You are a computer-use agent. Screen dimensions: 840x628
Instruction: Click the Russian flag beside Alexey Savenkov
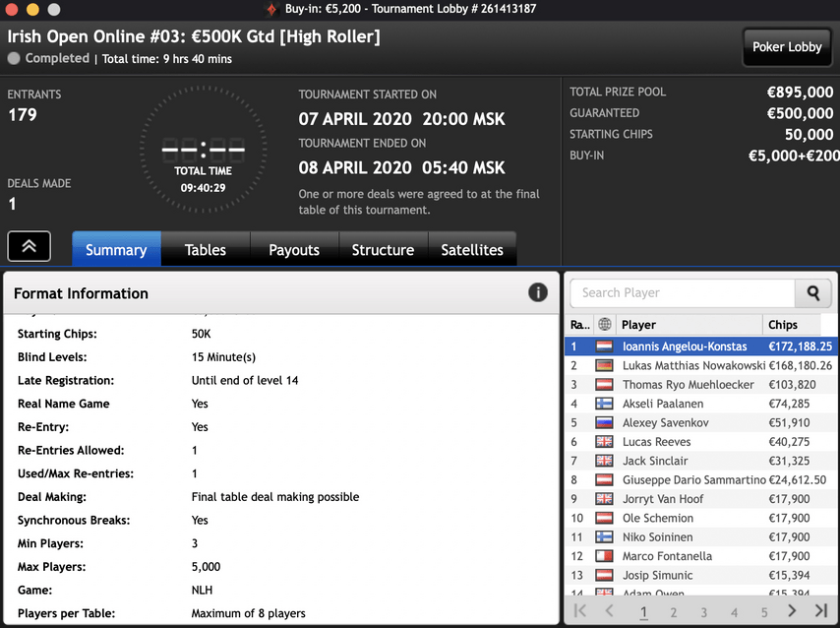604,422
